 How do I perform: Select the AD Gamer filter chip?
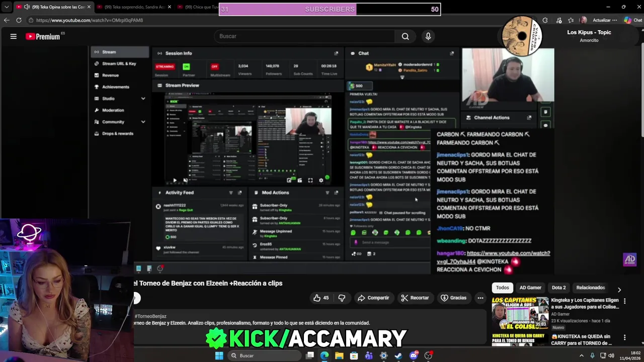[x=530, y=288]
